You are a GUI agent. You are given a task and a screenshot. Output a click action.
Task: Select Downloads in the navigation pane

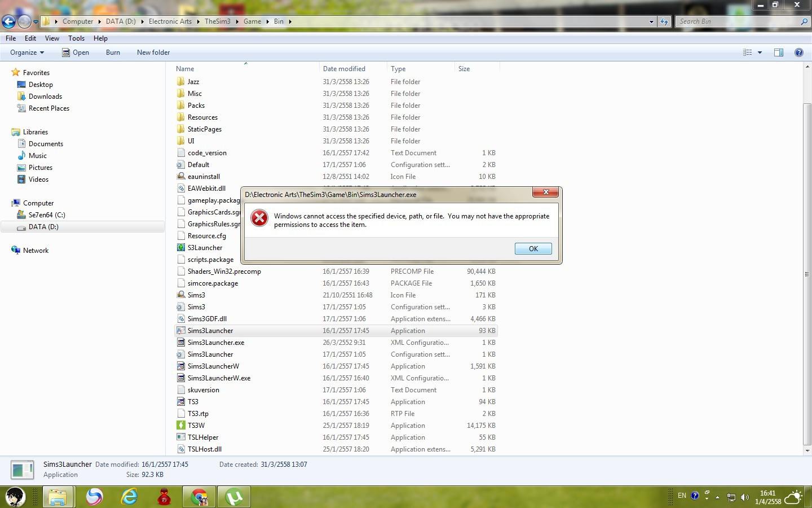[x=45, y=97]
